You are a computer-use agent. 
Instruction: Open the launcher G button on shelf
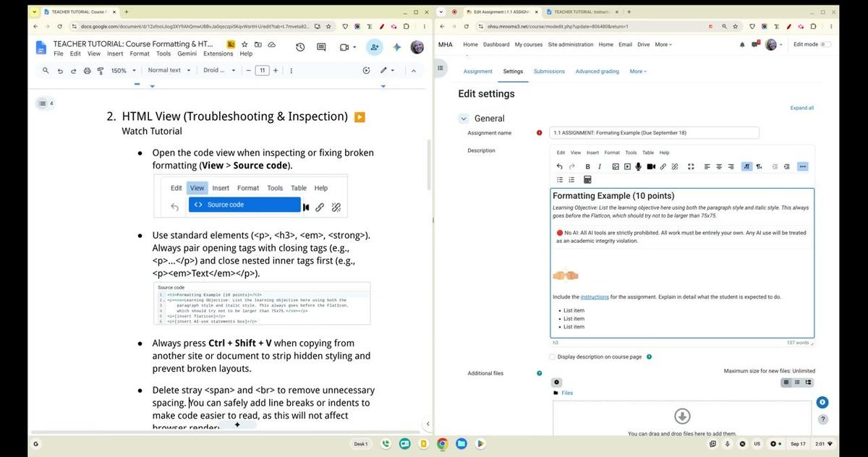[x=35, y=443]
